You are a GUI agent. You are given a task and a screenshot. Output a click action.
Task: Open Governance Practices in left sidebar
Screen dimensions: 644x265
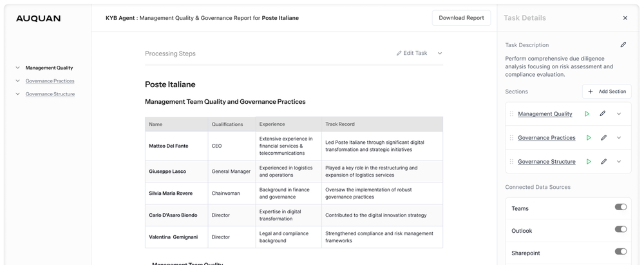pyautogui.click(x=50, y=81)
